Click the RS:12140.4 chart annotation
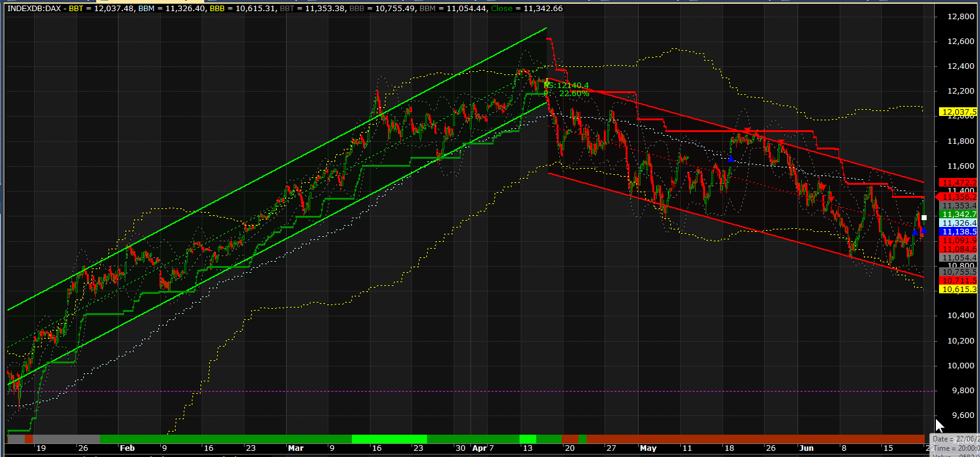This screenshot has height=457, width=980. coord(567,86)
